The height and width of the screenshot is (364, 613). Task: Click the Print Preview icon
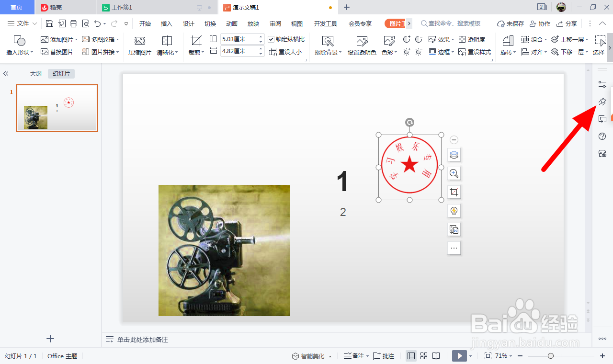(85, 23)
